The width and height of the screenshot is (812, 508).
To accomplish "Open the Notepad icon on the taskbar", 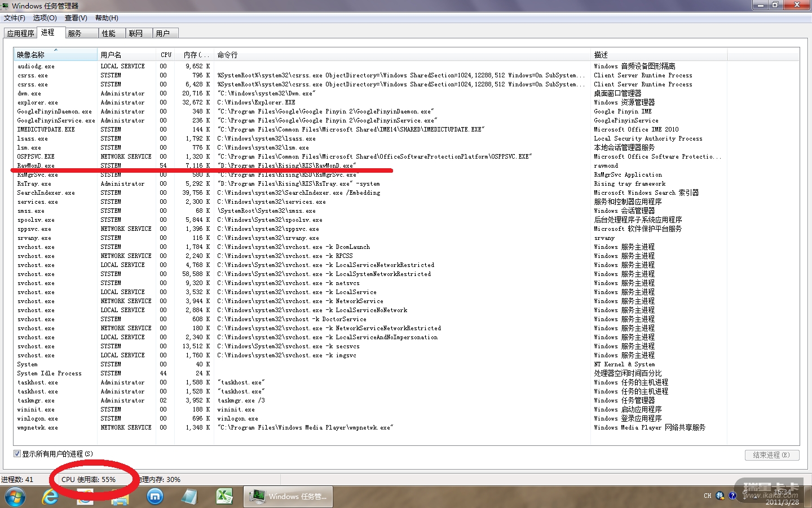I will [x=189, y=497].
